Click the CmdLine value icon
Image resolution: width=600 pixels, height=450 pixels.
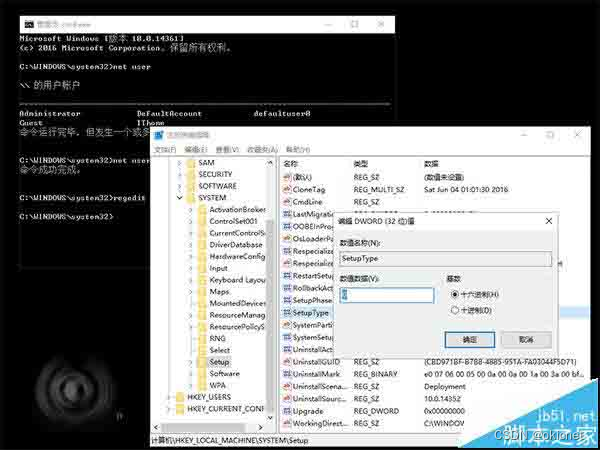click(x=287, y=202)
